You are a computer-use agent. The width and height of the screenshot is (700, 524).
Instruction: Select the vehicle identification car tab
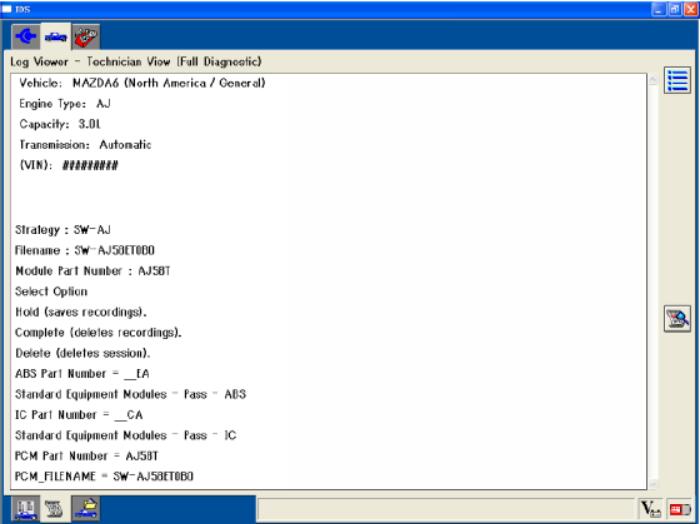tap(56, 36)
